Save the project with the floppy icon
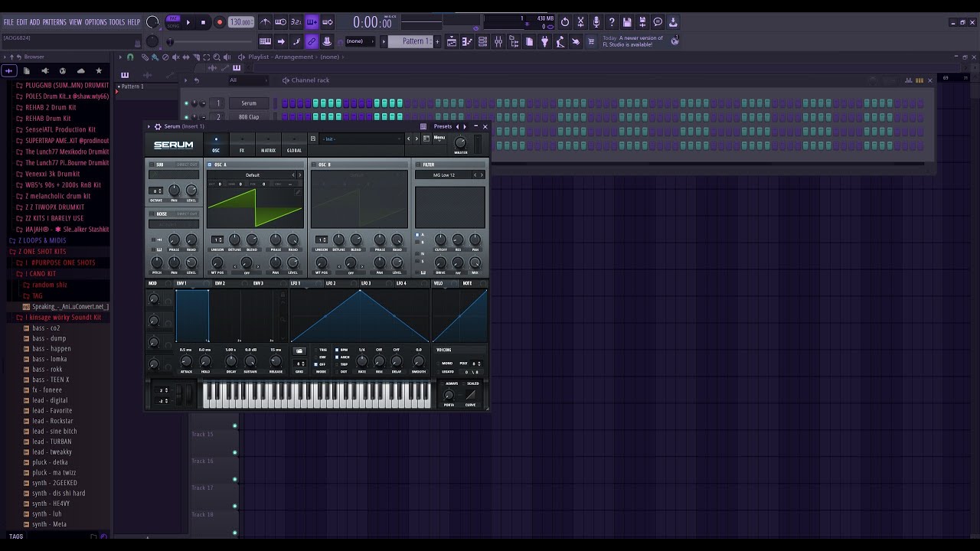Screen dimensions: 980x551 click(x=627, y=22)
